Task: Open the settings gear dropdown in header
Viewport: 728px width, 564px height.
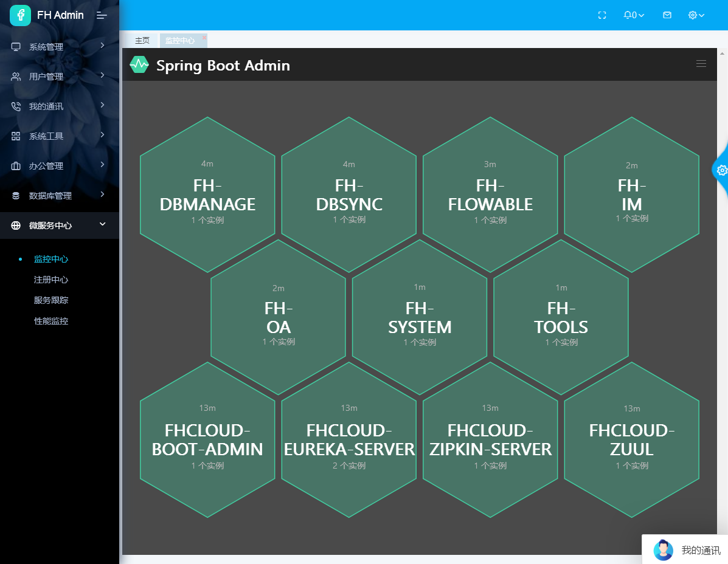Action: click(696, 15)
